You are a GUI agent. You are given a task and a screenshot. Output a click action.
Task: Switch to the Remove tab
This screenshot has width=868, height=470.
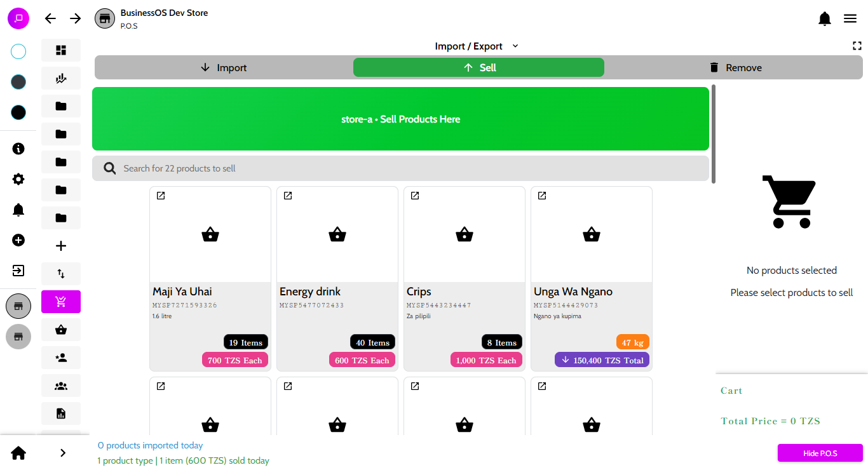(x=735, y=67)
